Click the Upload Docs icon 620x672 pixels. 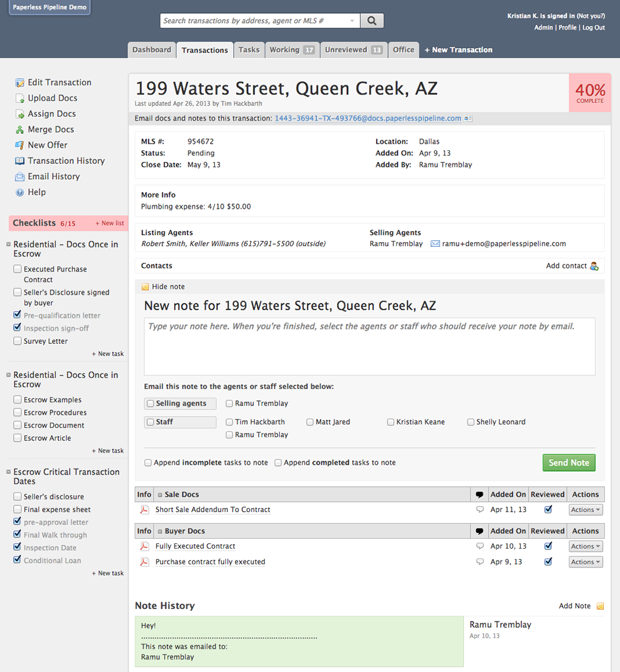(20, 98)
